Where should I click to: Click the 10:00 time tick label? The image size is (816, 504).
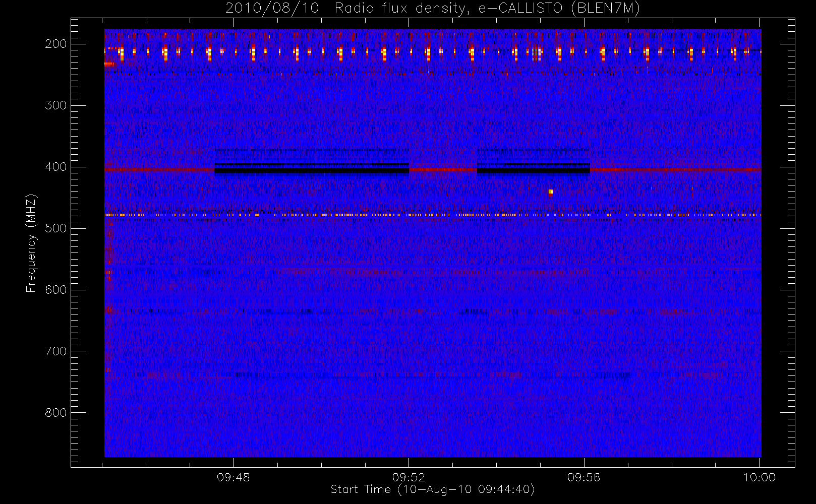[760, 477]
